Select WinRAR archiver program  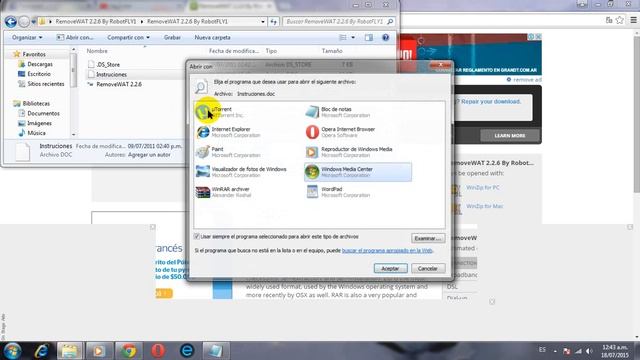[x=223, y=192]
